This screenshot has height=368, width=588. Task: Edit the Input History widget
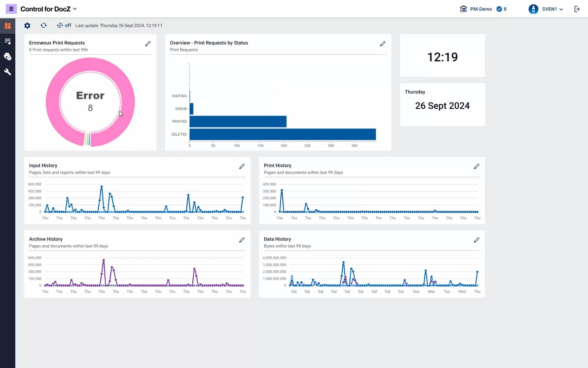click(x=242, y=166)
